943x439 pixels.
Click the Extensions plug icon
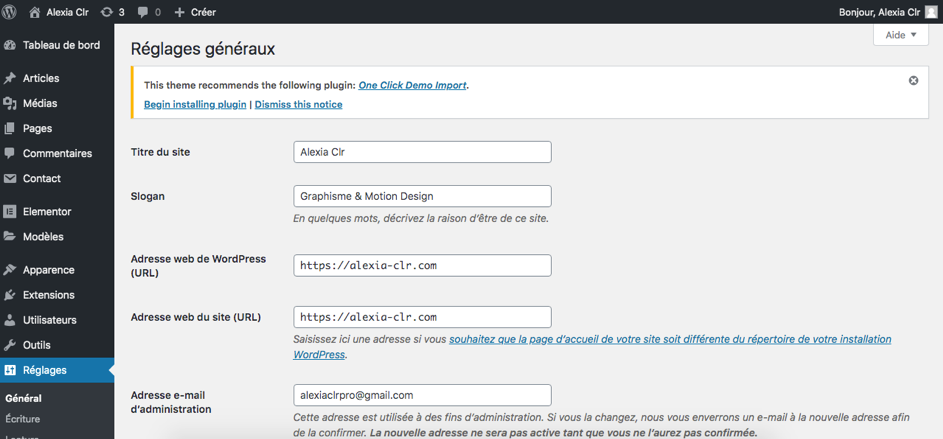click(x=10, y=295)
